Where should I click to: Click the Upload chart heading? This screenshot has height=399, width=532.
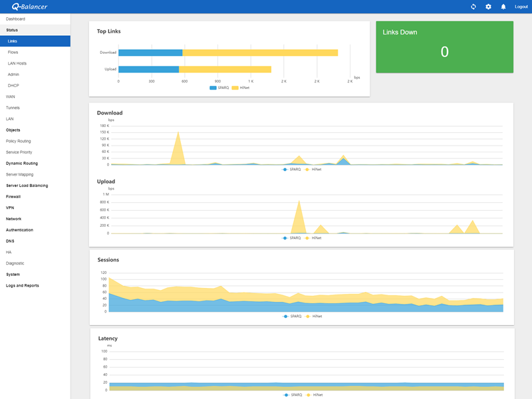click(106, 182)
